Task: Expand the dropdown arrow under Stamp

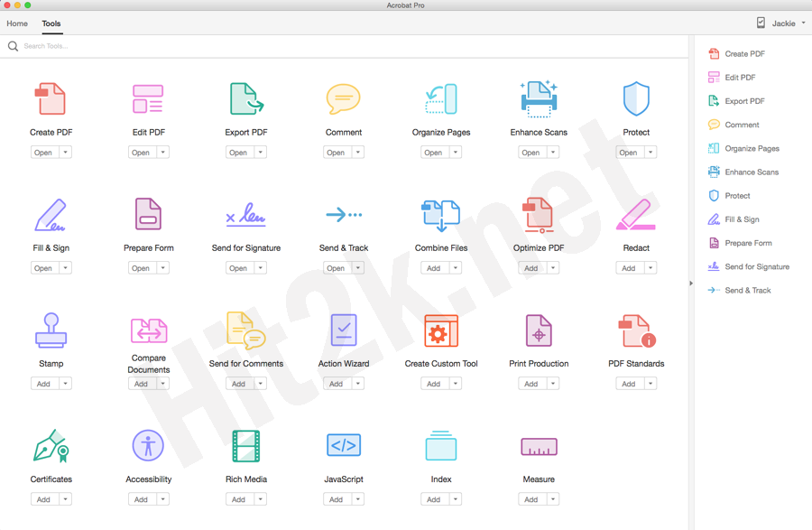Action: click(65, 384)
